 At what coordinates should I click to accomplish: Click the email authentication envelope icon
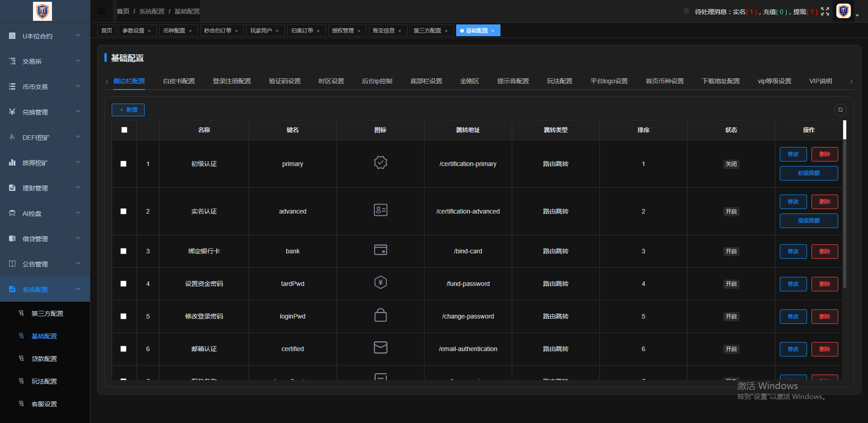(x=380, y=347)
